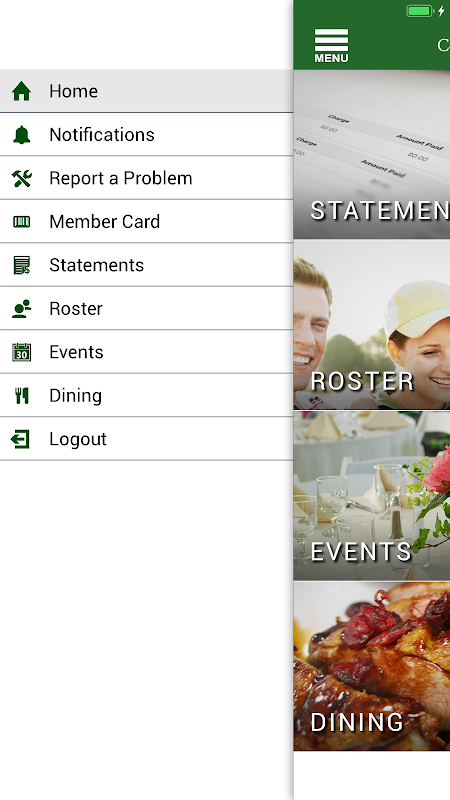Open the Member Card menu item
The image size is (450, 800).
point(146,221)
